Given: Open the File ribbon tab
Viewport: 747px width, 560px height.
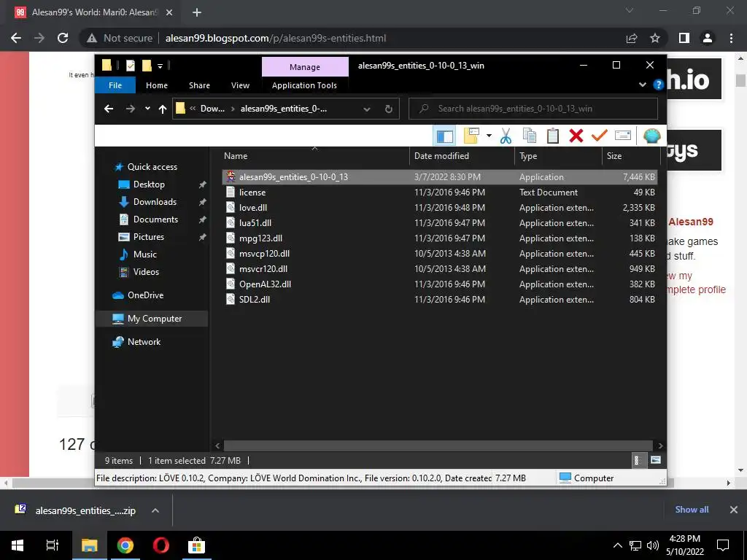Looking at the screenshot, I should (x=115, y=85).
